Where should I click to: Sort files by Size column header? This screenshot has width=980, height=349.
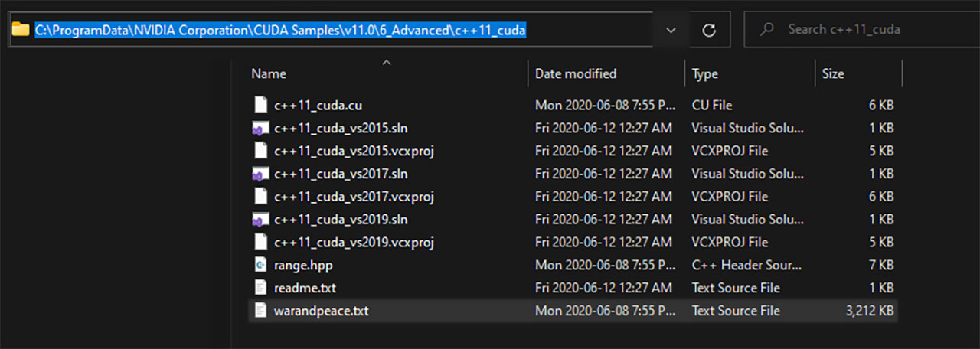tap(833, 74)
